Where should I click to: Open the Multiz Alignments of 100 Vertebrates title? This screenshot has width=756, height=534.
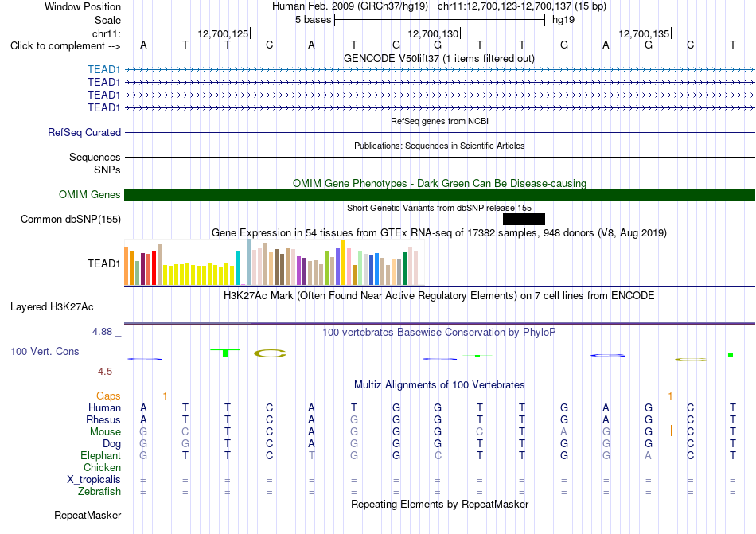point(439,384)
